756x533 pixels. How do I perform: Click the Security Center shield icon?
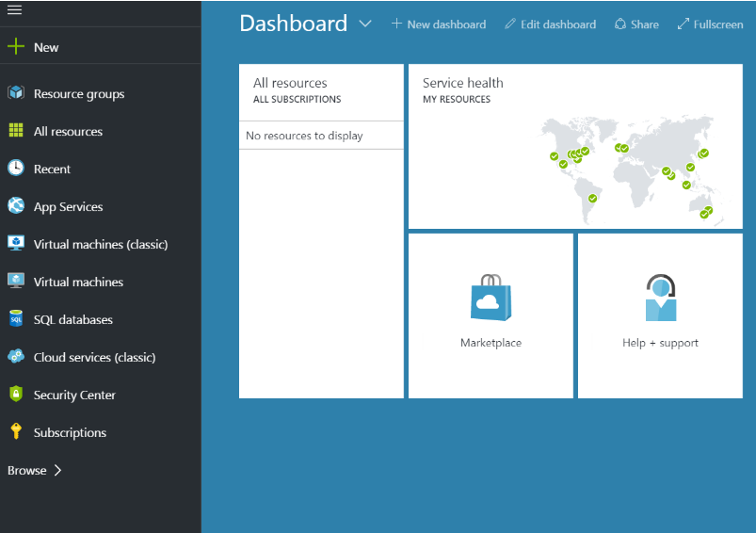pyautogui.click(x=16, y=394)
